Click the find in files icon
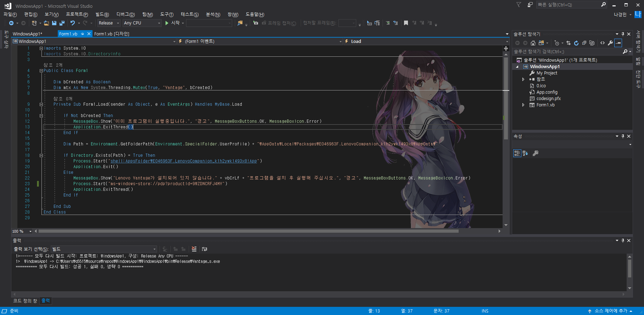 (240, 23)
